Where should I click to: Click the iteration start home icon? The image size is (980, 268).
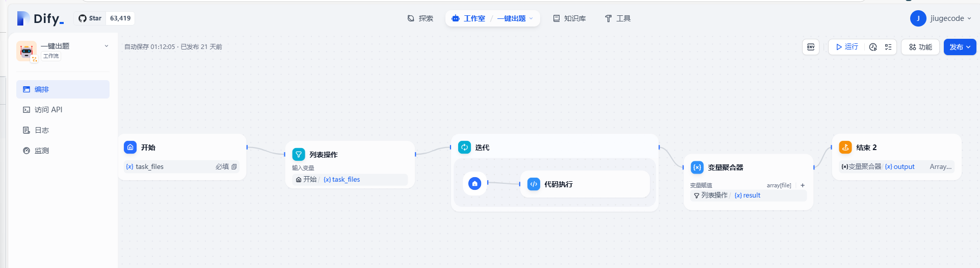[x=474, y=183]
